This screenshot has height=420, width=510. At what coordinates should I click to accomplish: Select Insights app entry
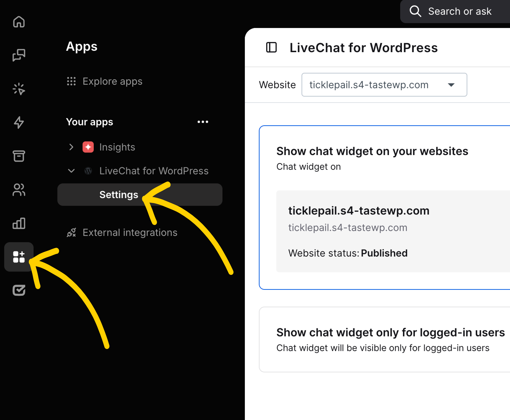pos(117,147)
